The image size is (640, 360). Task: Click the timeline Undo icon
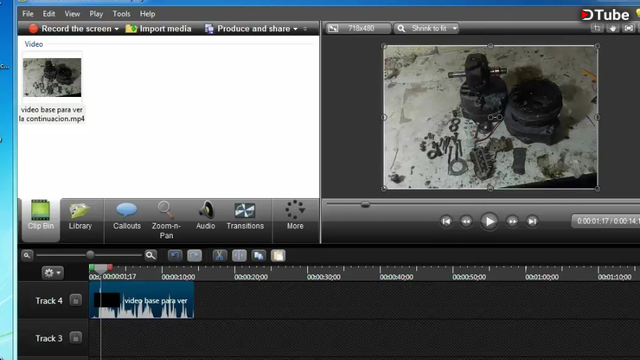[x=175, y=256]
